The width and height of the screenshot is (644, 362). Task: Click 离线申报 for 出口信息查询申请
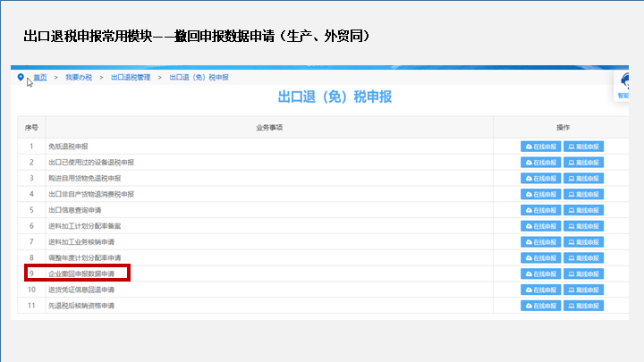point(583,210)
